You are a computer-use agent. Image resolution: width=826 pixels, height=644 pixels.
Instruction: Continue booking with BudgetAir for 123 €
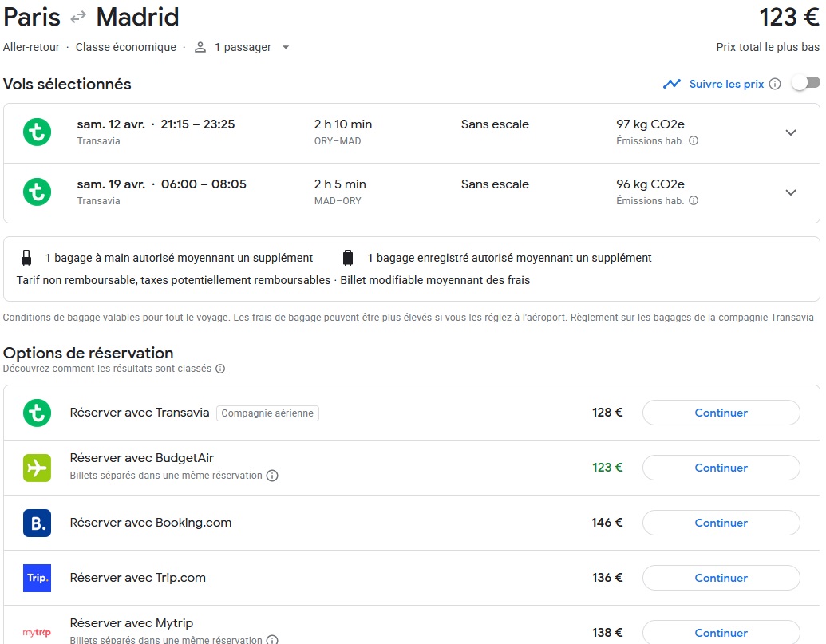(721, 468)
